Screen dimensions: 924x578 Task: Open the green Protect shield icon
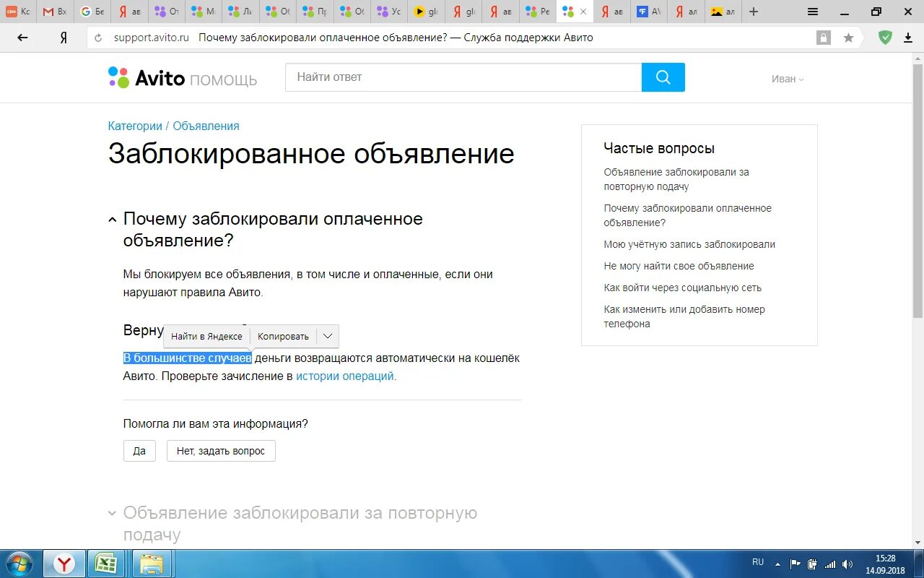click(885, 38)
